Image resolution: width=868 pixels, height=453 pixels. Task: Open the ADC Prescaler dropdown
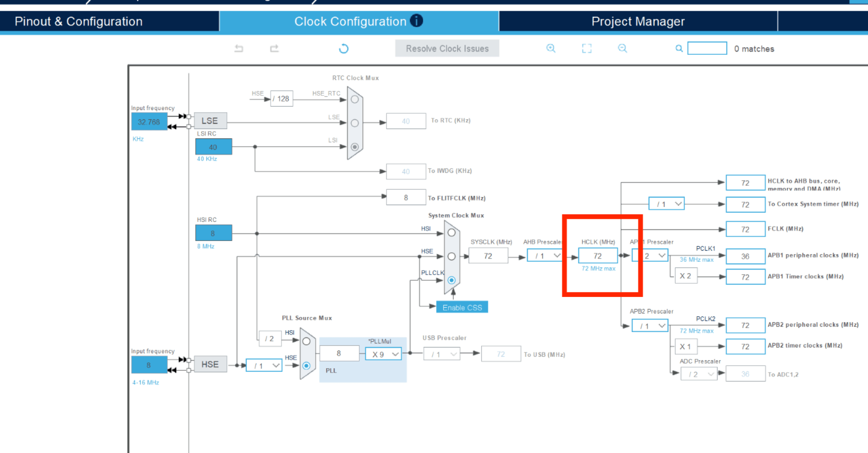(699, 374)
